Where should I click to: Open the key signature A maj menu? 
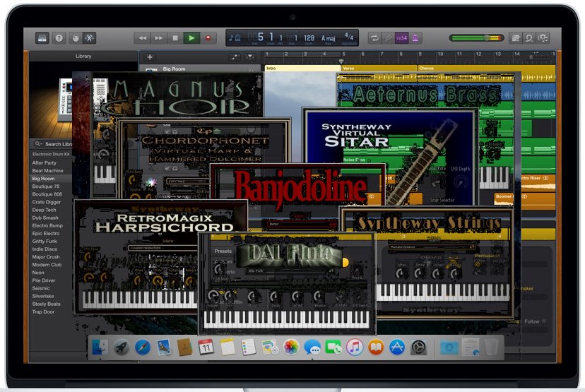(329, 38)
